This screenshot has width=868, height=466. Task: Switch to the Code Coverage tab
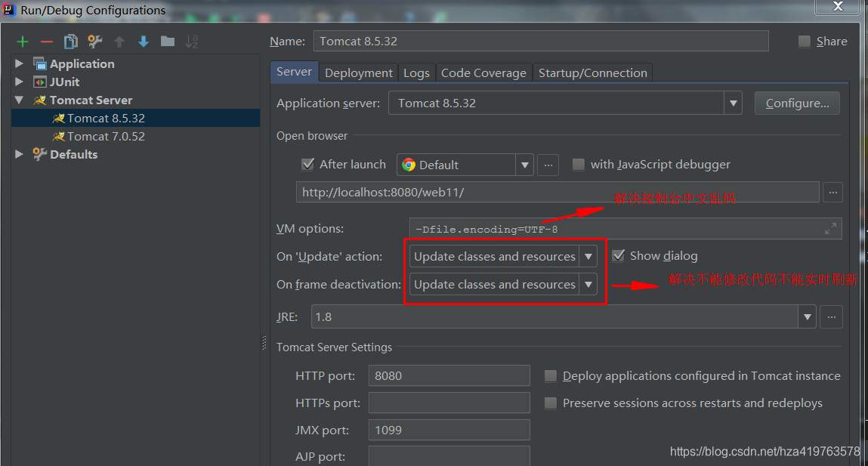483,73
